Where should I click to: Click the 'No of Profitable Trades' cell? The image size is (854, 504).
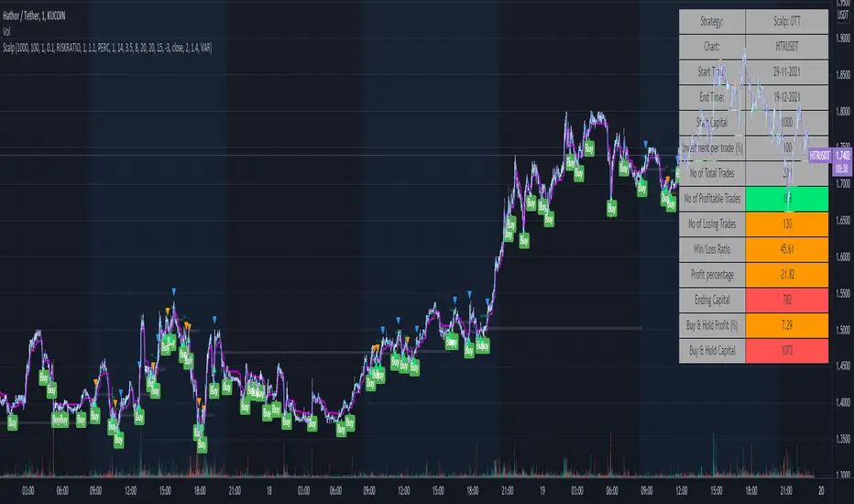point(712,198)
